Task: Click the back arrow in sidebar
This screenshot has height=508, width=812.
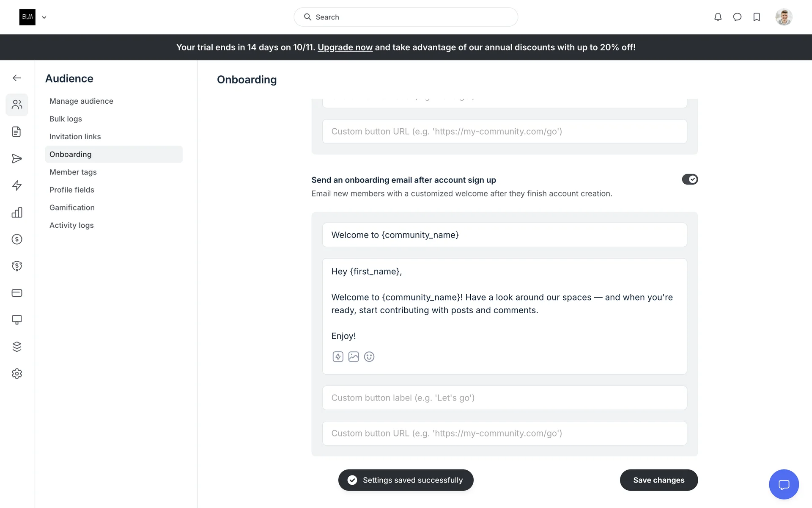Action: 17,78
